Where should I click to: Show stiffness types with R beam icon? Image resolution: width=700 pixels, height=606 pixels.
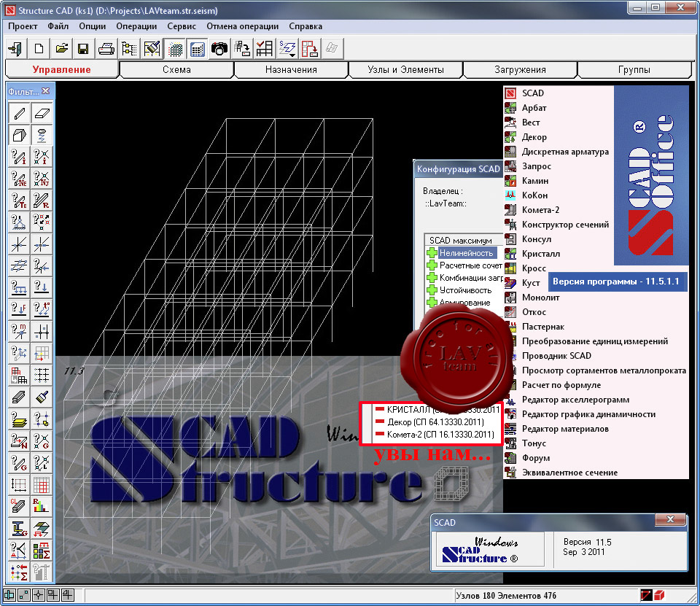click(42, 201)
